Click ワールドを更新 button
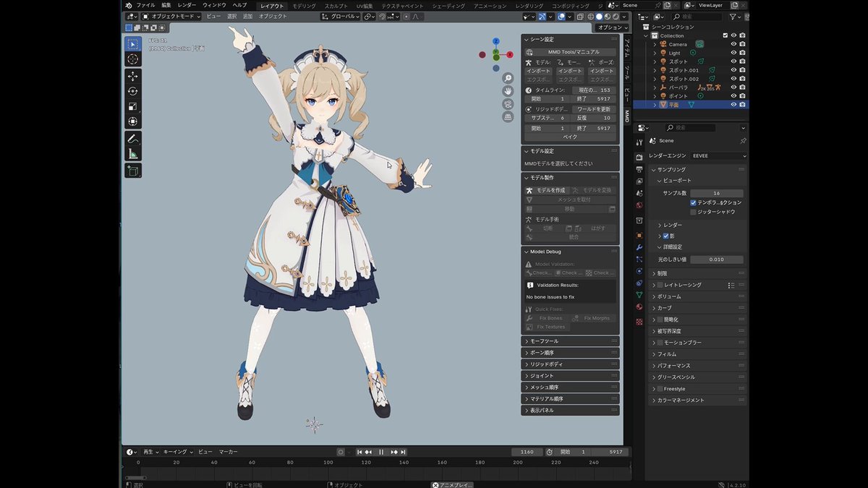The height and width of the screenshot is (488, 868). pyautogui.click(x=593, y=108)
